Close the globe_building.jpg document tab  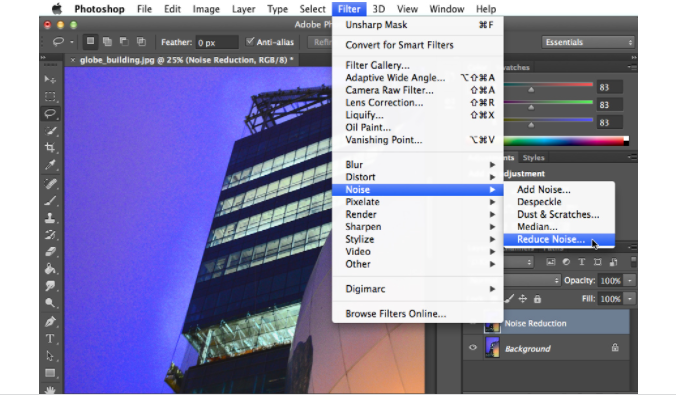[72, 60]
